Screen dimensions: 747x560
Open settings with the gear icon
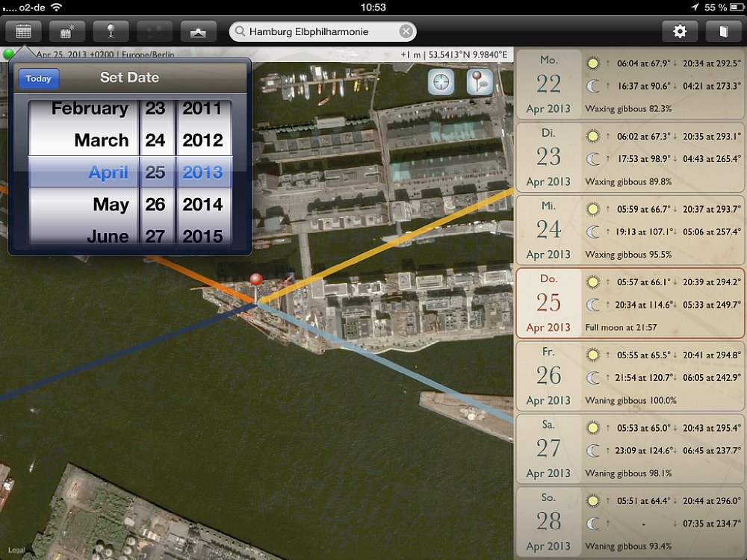(x=680, y=31)
